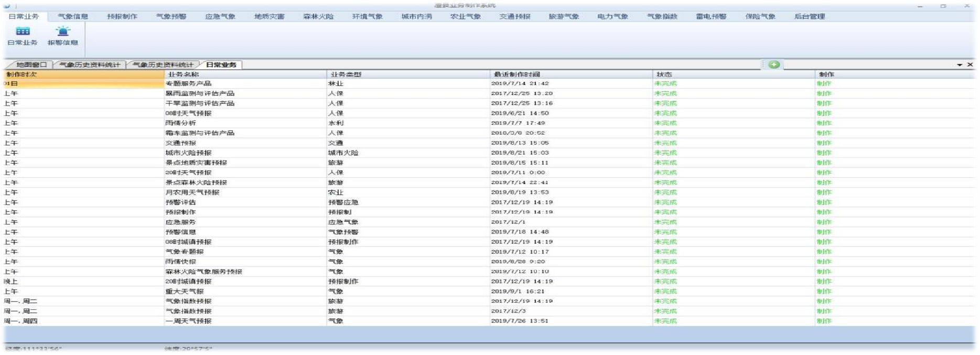Viewport: 980px width, 355px height.
Task: Sort by the 最近制作时间 column header
Action: coord(516,74)
